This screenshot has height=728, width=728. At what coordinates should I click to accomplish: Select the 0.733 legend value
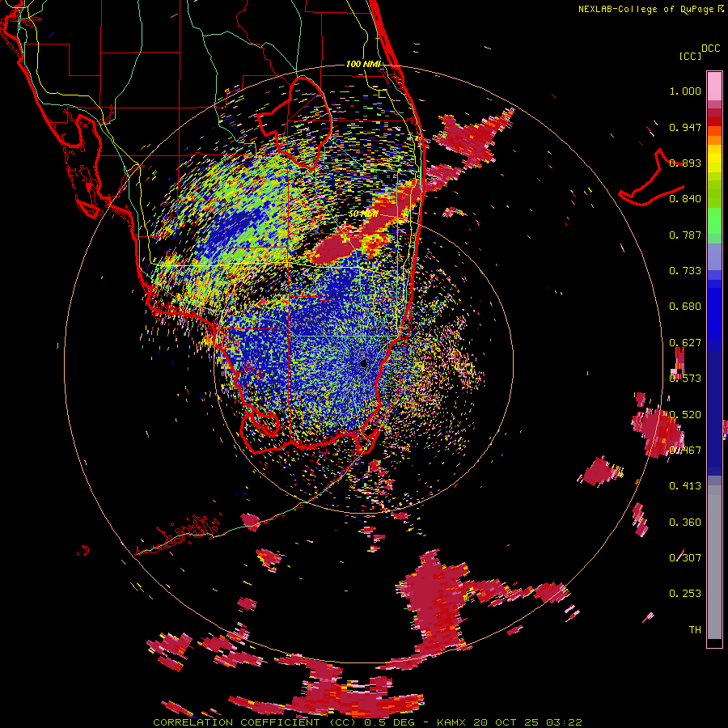(685, 271)
